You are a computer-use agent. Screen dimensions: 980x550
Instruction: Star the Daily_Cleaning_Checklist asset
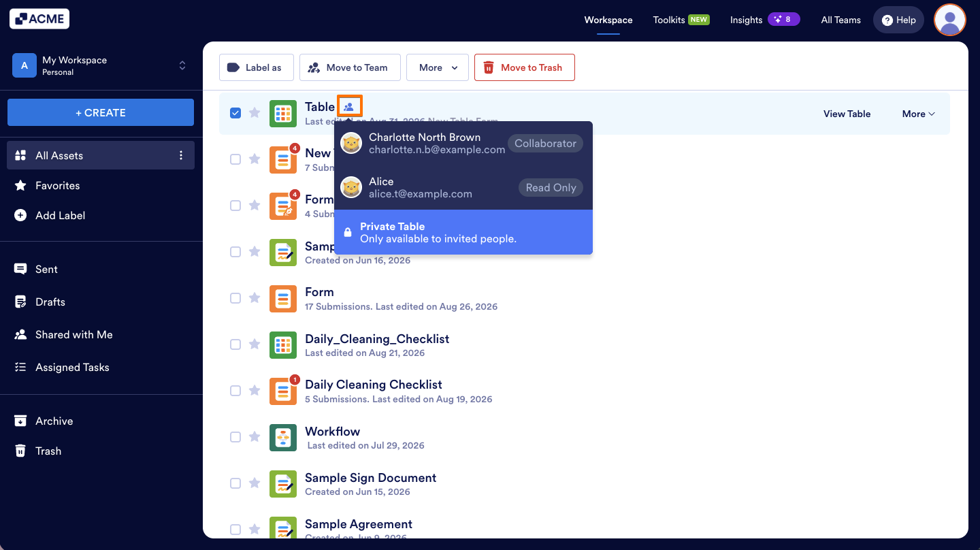255,344
